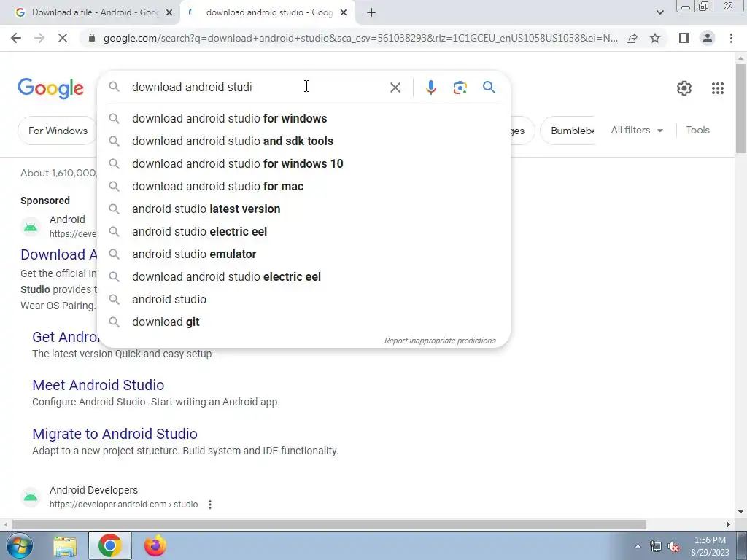Open search Tools
747x560 pixels.
pos(697,130)
